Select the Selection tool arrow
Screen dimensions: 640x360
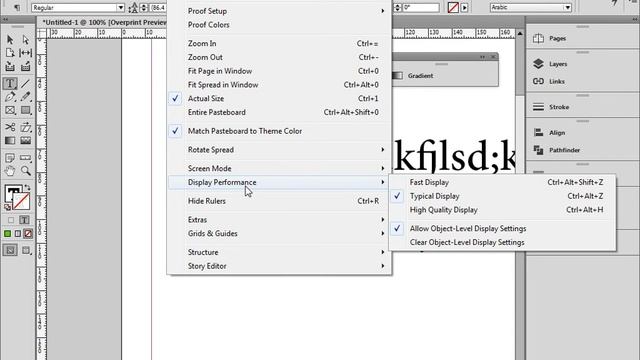point(10,40)
